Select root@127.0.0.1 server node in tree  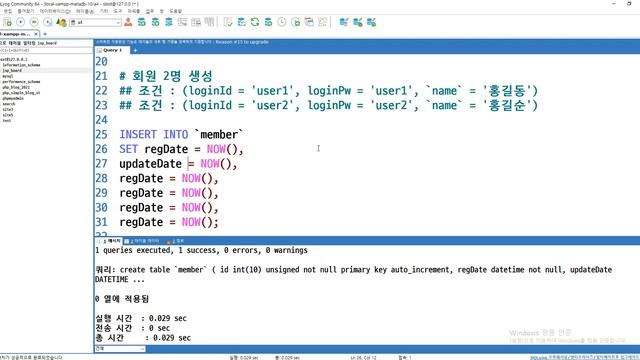pyautogui.click(x=14, y=59)
